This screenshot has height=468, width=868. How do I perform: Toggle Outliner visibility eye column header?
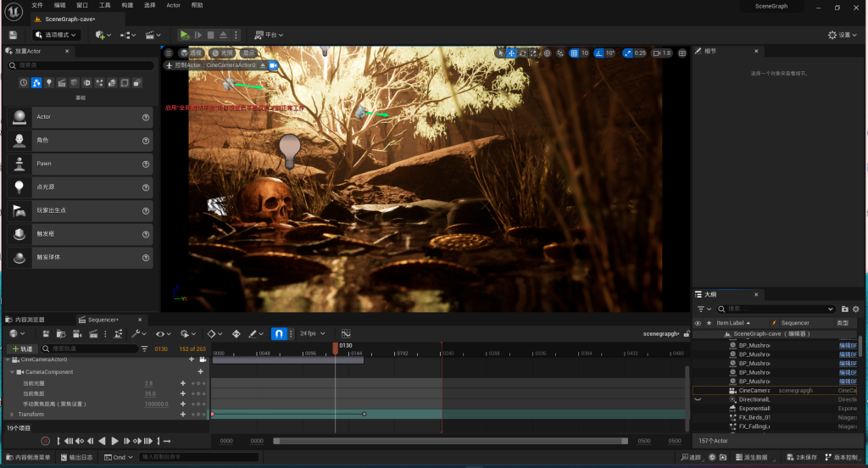tap(698, 324)
